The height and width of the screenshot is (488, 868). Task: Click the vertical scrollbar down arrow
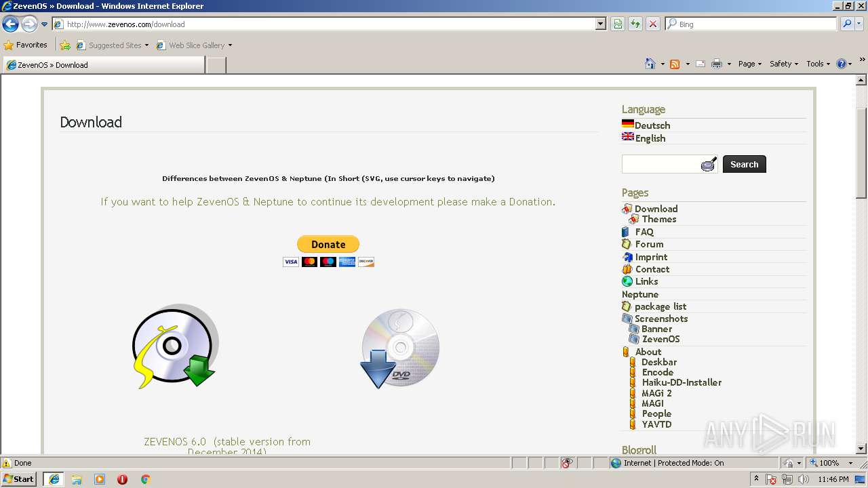click(x=861, y=448)
